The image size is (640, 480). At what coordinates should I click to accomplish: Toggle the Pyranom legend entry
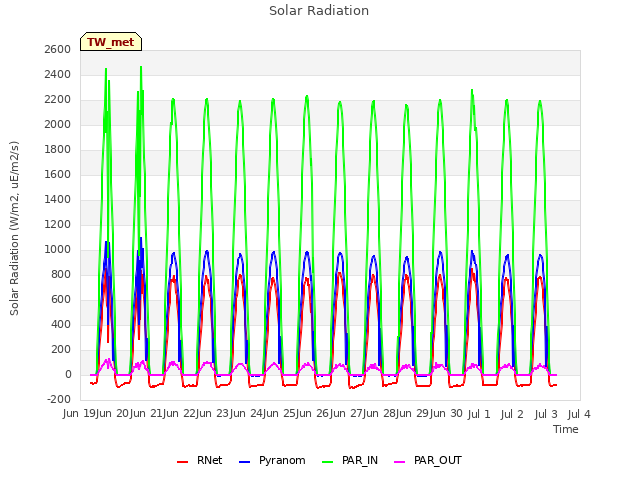[x=272, y=460]
